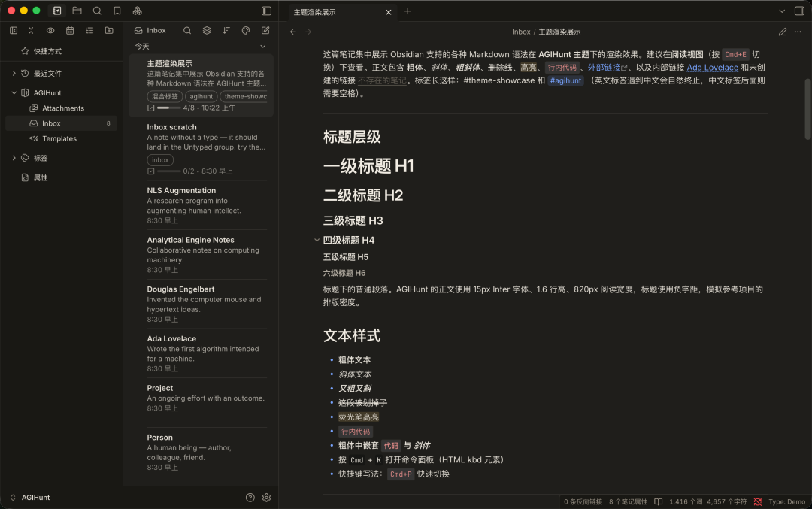Screen dimensions: 812x509
Task: Click the Inbox breadcrumb in the note header
Action: pyautogui.click(x=521, y=32)
